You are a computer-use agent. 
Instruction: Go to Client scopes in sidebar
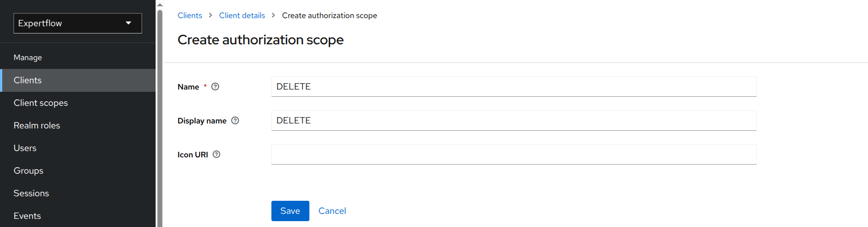[x=41, y=103]
